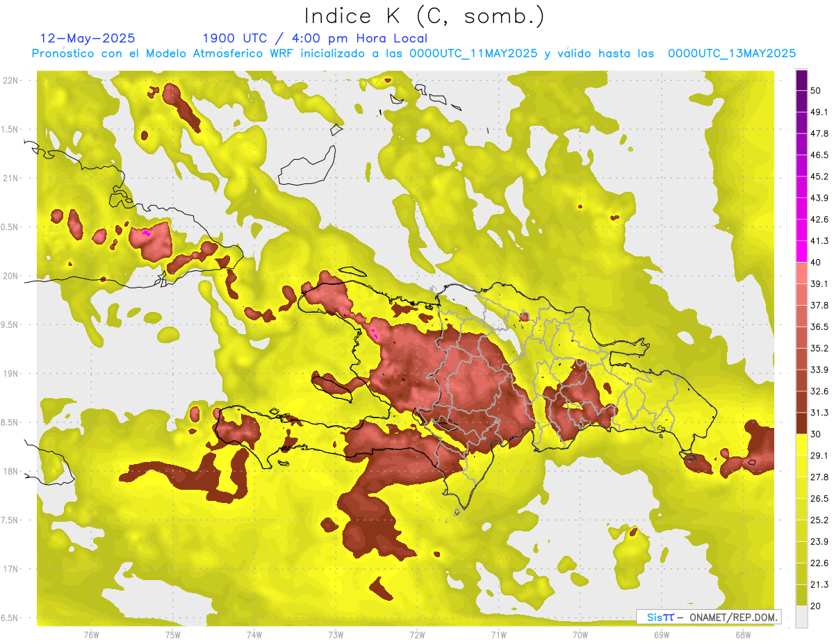Click the colorbar value 35.2

(x=819, y=348)
